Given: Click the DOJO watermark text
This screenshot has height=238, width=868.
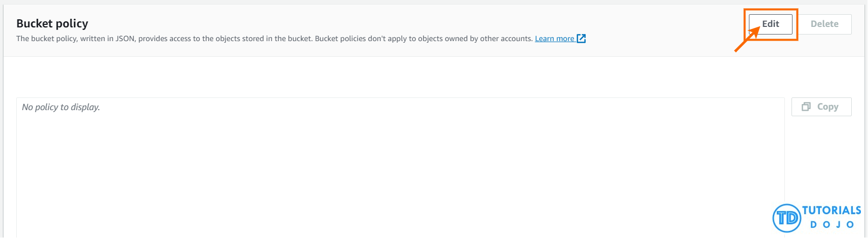Looking at the screenshot, I should click(832, 224).
